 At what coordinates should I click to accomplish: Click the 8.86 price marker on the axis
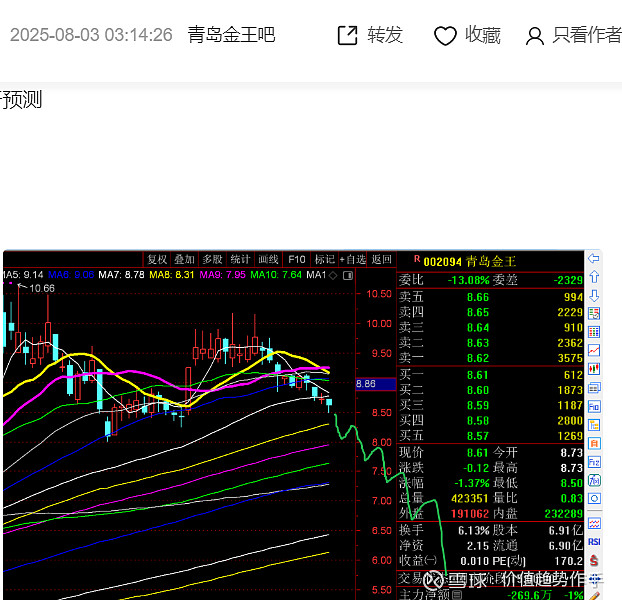375,384
